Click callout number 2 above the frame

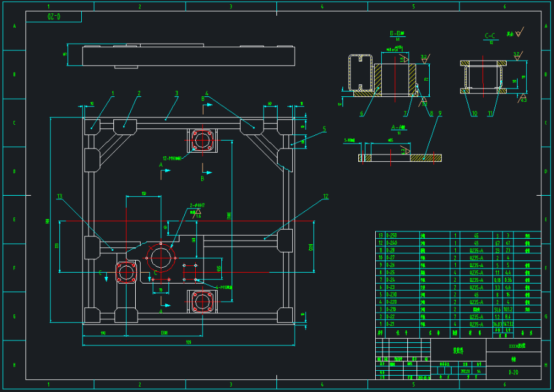pos(139,93)
